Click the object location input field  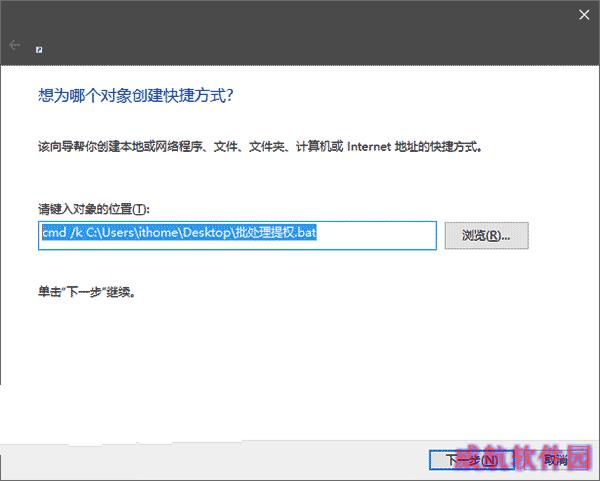click(237, 235)
